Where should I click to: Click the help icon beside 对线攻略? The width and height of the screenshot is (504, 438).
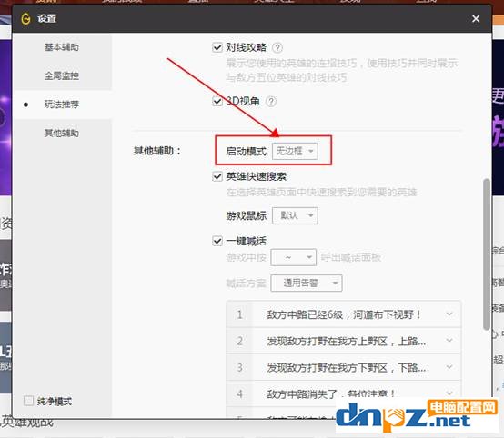coord(277,48)
